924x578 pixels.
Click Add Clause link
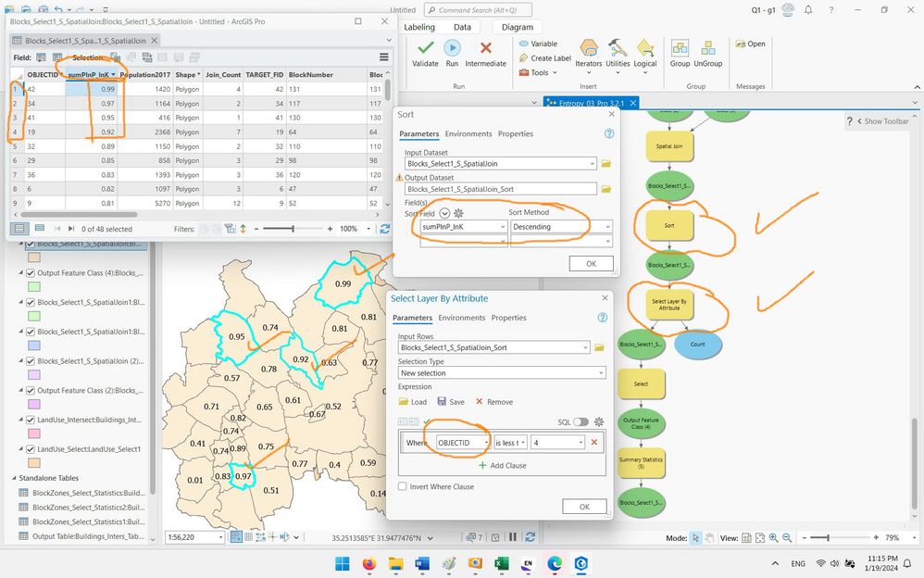[x=503, y=465]
